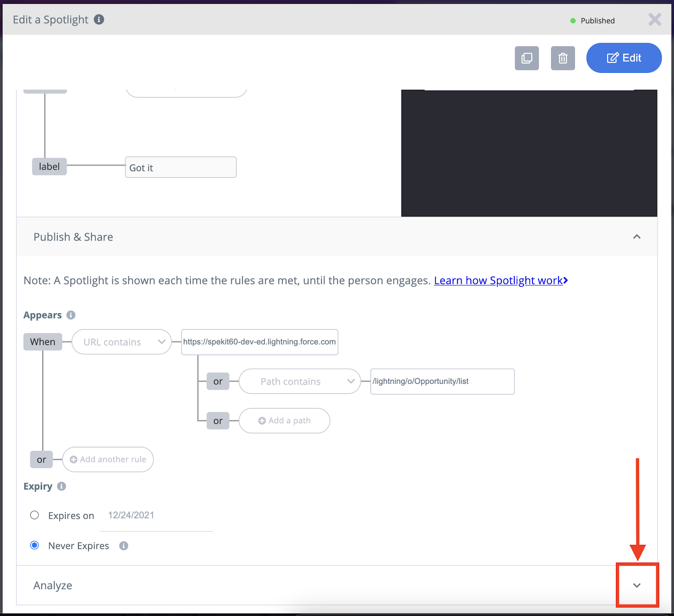Image resolution: width=674 pixels, height=616 pixels.
Task: Click Add another rule button
Action: 108,459
